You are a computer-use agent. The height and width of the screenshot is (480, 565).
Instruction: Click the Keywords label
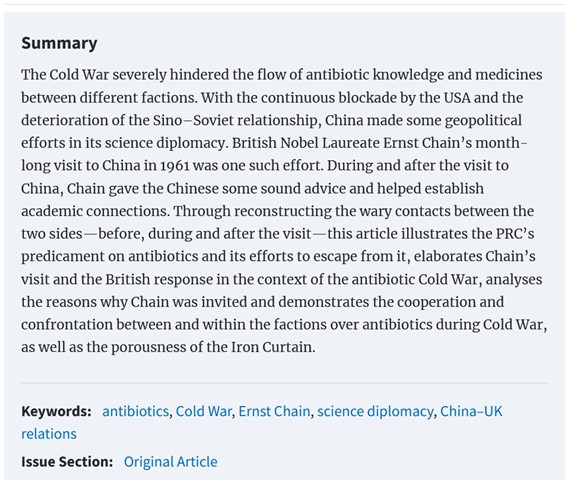pos(56,411)
